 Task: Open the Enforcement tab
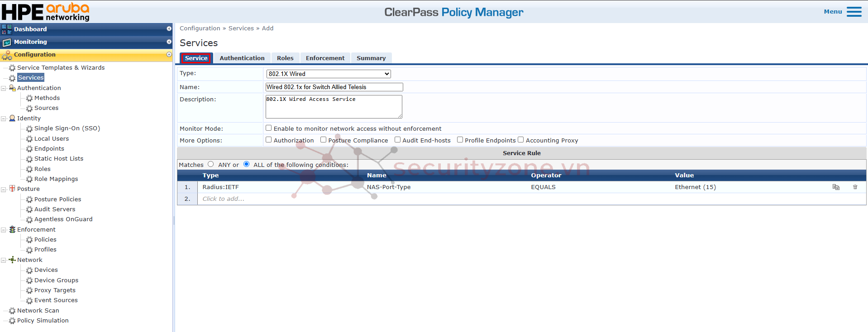coord(325,58)
